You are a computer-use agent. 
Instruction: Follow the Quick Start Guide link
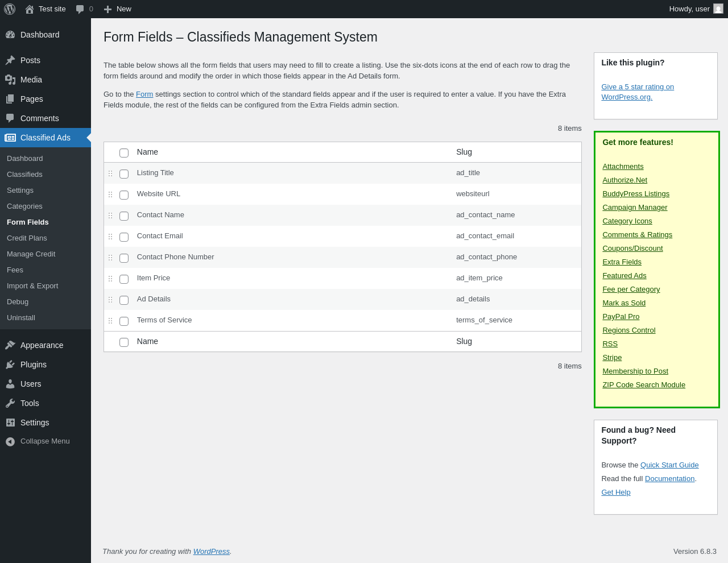[669, 465]
